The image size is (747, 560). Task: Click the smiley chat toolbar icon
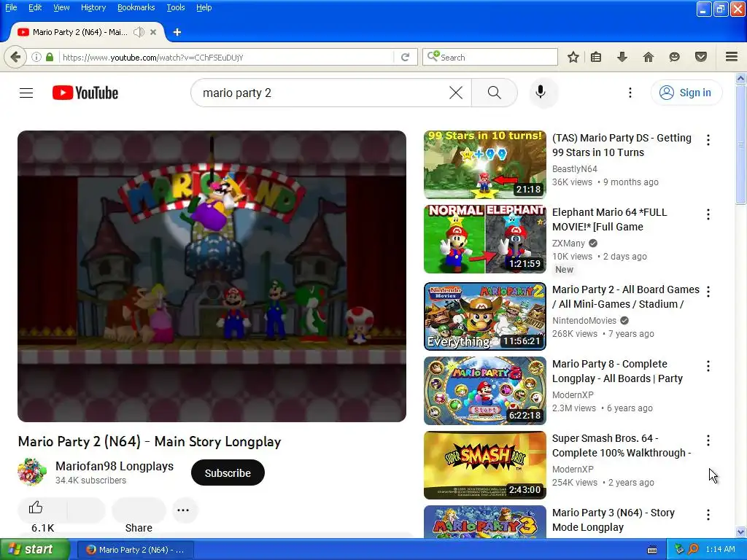click(674, 57)
